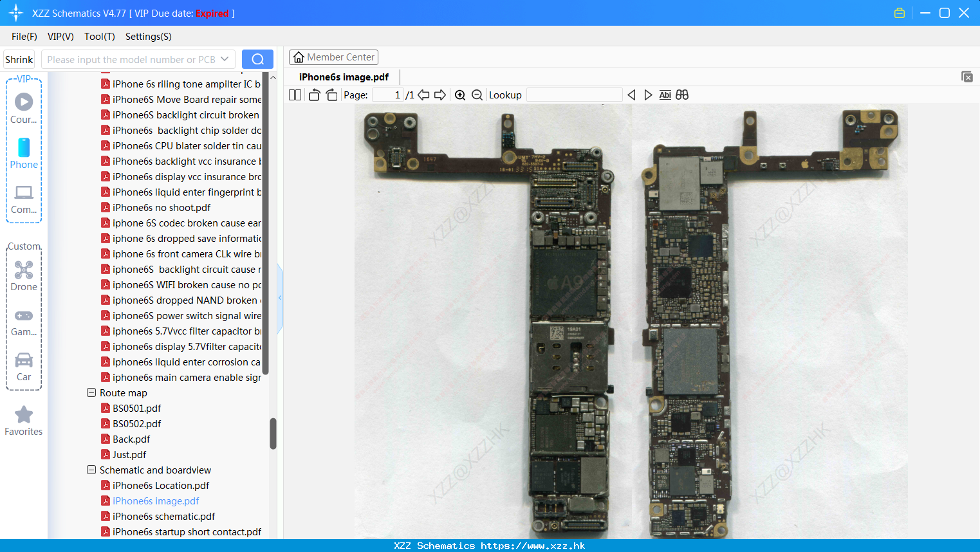Click the Lookup text field
Viewport: 980px width, 552px height.
[574, 95]
